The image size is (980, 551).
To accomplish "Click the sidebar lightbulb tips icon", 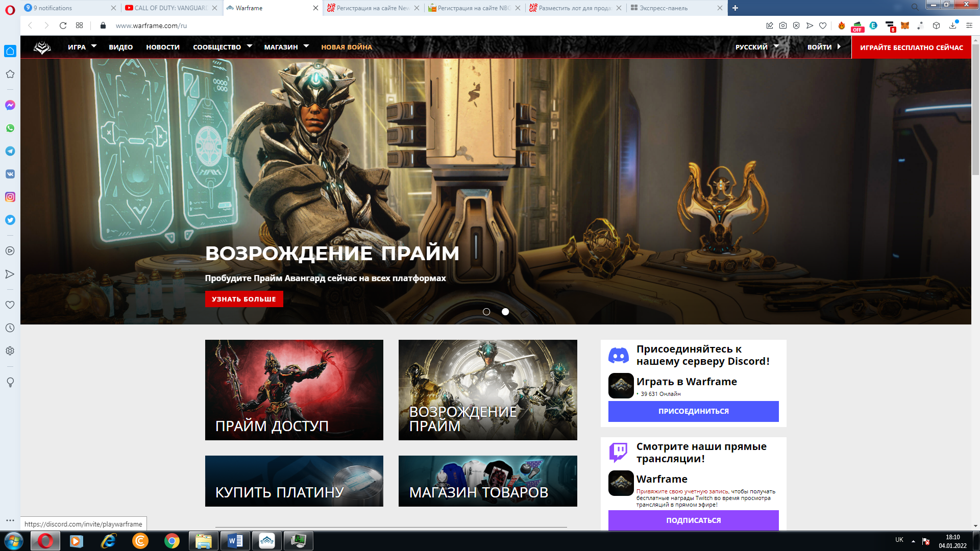I will 10,382.
